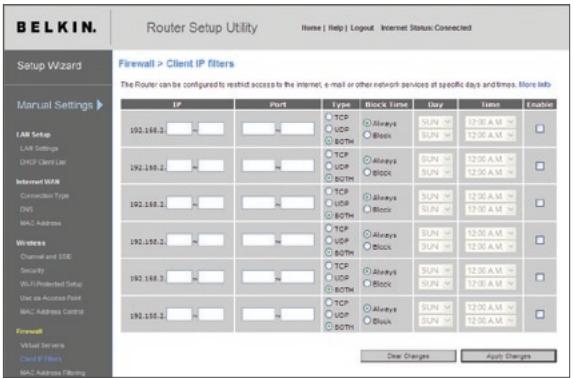The height and width of the screenshot is (379, 573).
Task: Tick Enable checkbox in first filter row
Action: click(540, 129)
